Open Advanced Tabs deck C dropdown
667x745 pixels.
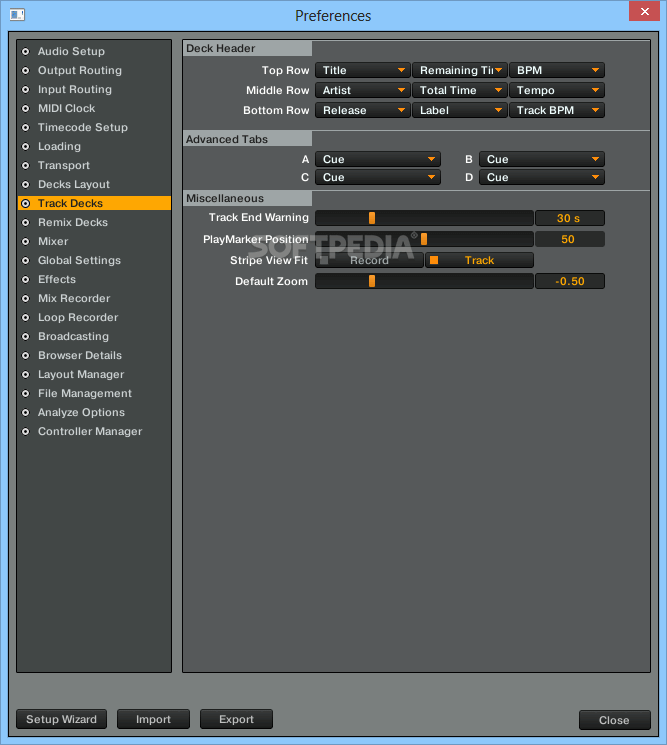click(x=378, y=177)
